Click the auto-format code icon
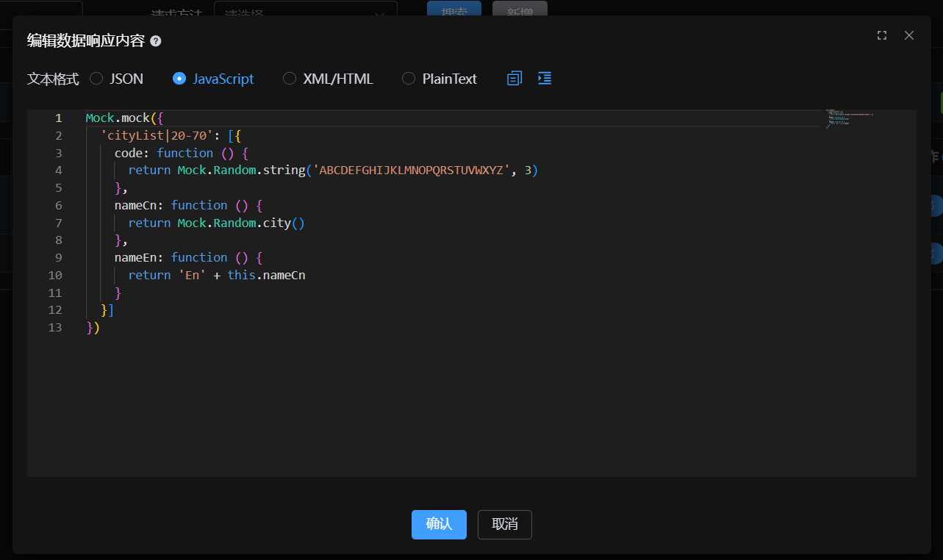This screenshot has height=560, width=943. [544, 78]
